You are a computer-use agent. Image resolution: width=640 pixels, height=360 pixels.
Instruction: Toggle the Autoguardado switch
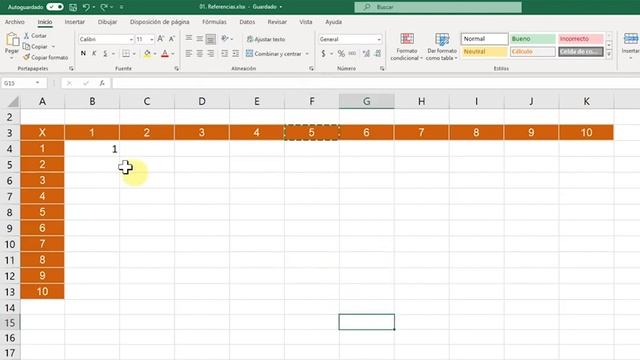55,7
